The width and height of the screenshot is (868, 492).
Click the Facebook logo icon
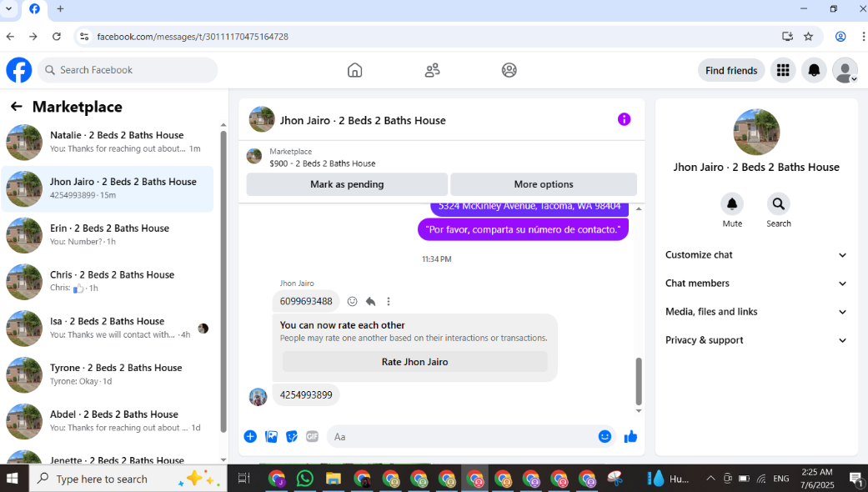point(19,70)
